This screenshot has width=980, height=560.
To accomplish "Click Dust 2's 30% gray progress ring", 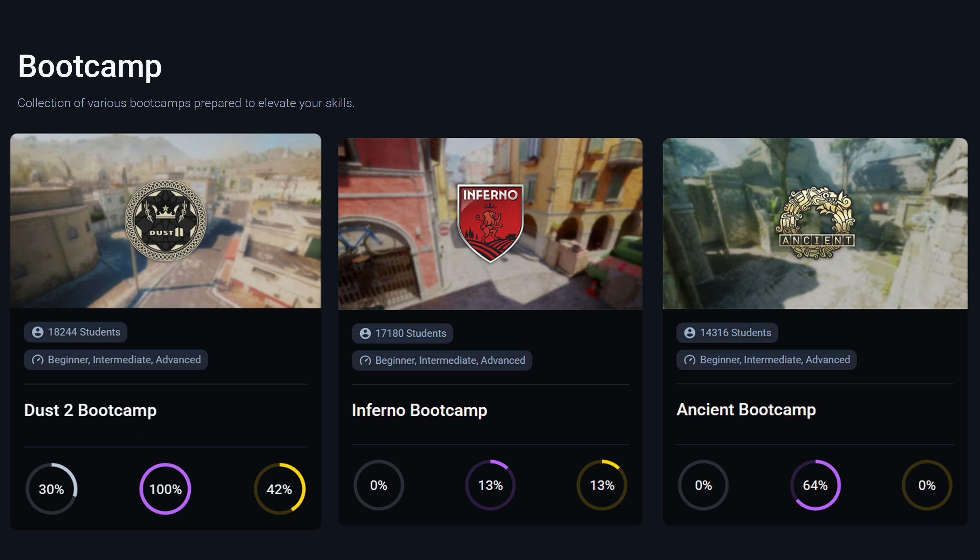I will click(51, 489).
